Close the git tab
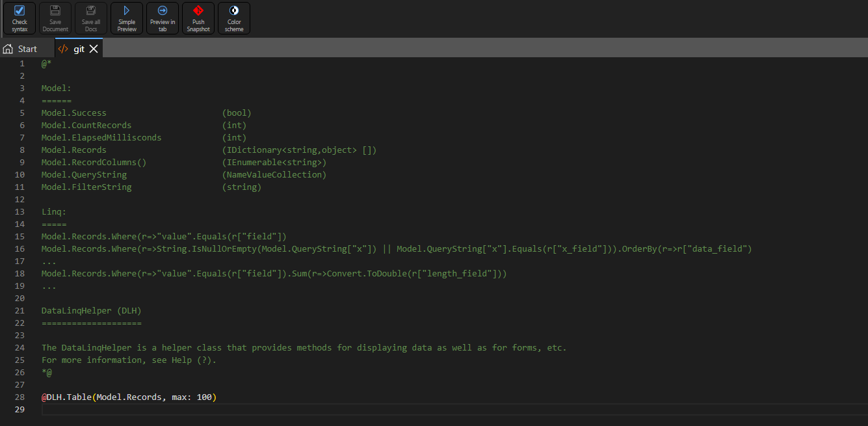 coord(94,49)
